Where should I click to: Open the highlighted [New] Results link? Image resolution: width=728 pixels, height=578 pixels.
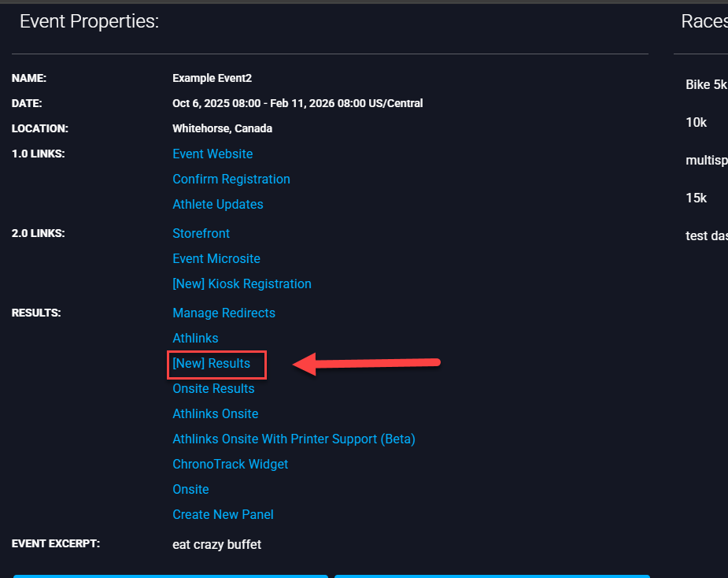point(212,364)
